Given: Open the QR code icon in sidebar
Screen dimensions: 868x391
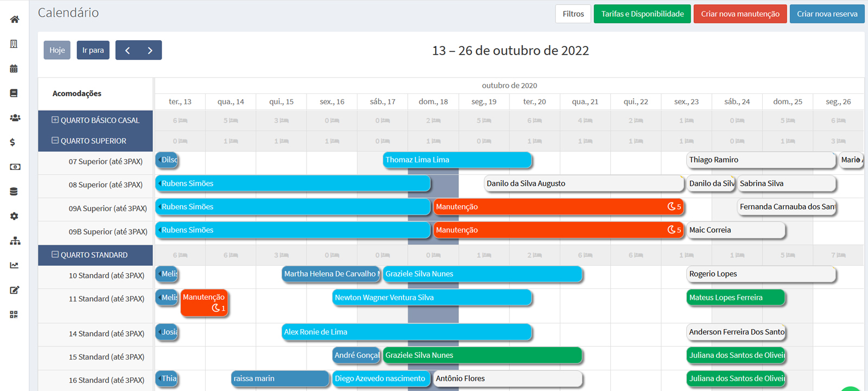Looking at the screenshot, I should coord(14,314).
